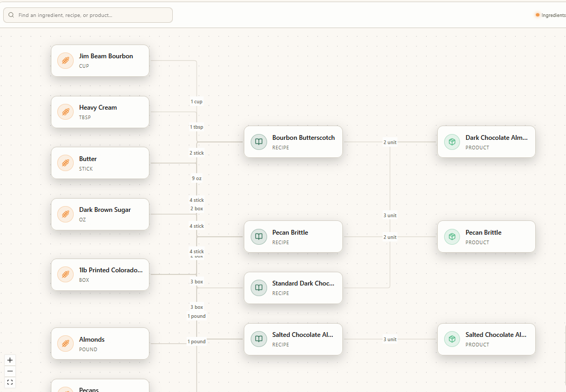Fit the graph to view
The width and height of the screenshot is (566, 392).
pyautogui.click(x=10, y=382)
